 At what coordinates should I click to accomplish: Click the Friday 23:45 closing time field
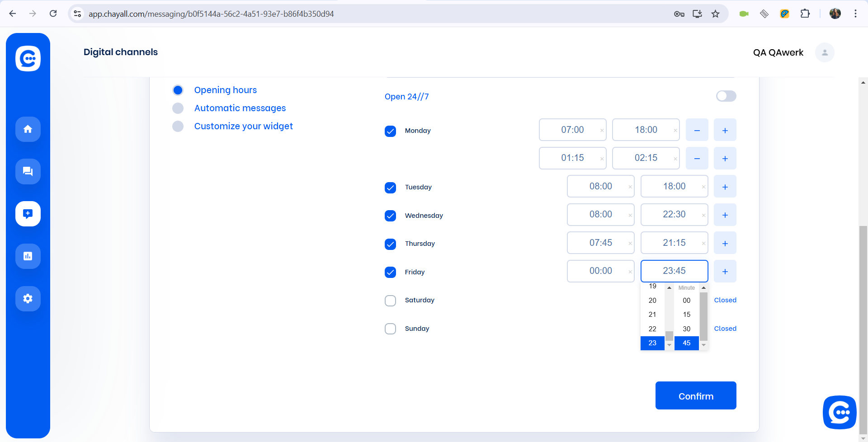pos(674,271)
